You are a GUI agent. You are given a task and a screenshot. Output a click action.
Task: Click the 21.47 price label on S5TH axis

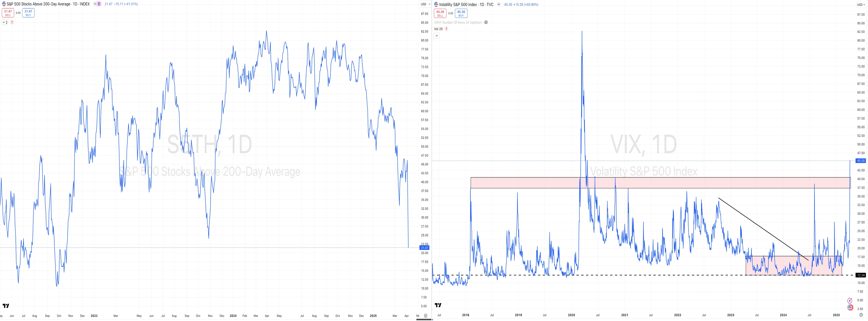pos(425,248)
